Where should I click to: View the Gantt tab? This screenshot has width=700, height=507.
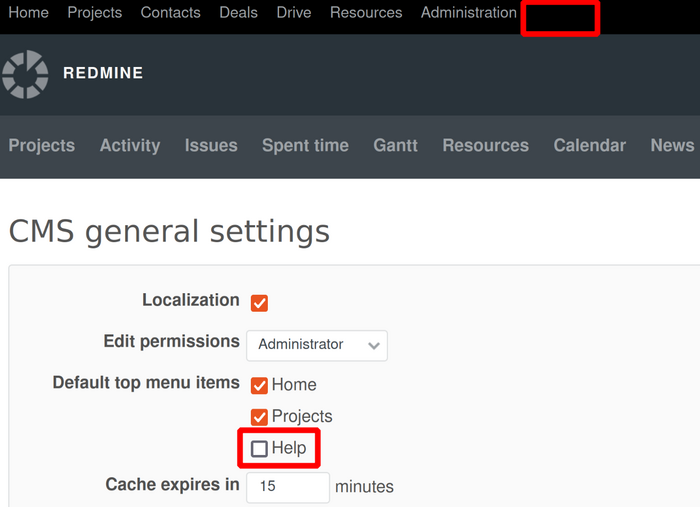395,146
